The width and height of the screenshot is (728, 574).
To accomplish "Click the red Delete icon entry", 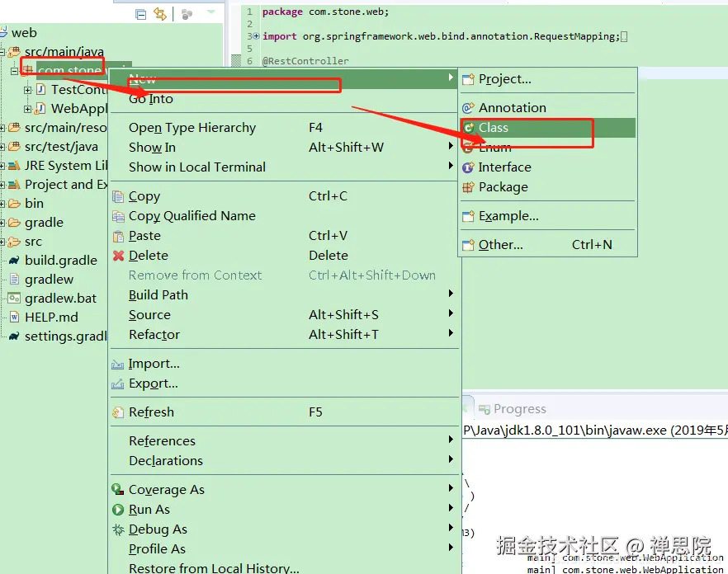I will (x=118, y=256).
